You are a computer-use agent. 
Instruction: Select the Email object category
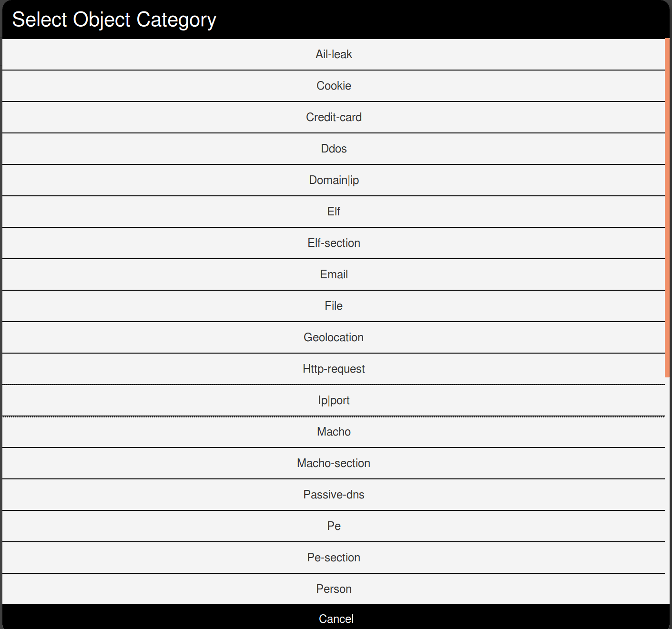334,274
